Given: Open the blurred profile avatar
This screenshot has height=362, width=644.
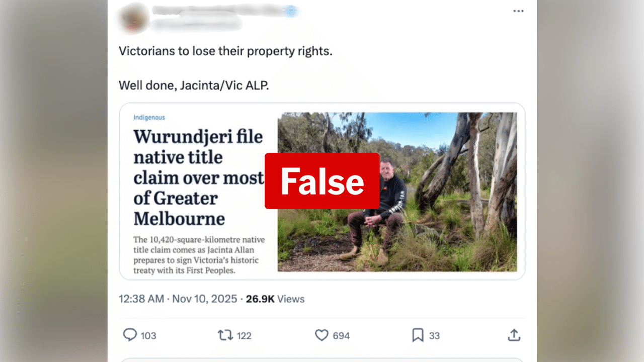Looking at the screenshot, I should [x=133, y=19].
